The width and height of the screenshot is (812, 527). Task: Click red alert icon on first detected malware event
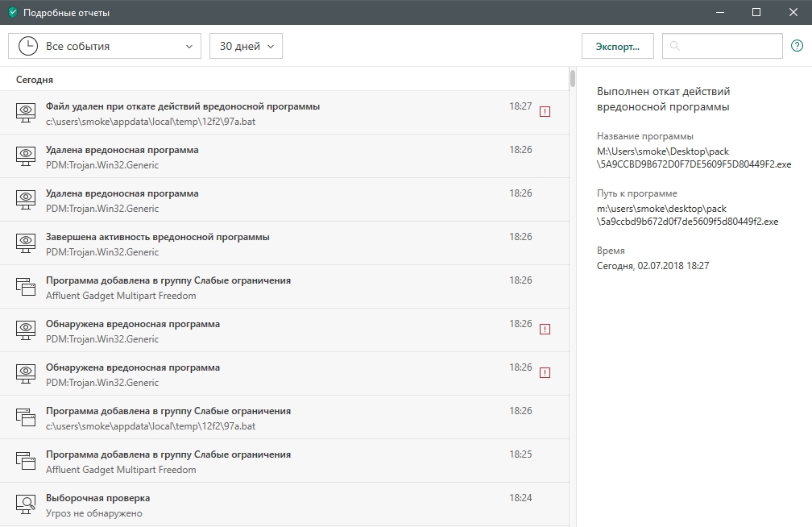(545, 330)
